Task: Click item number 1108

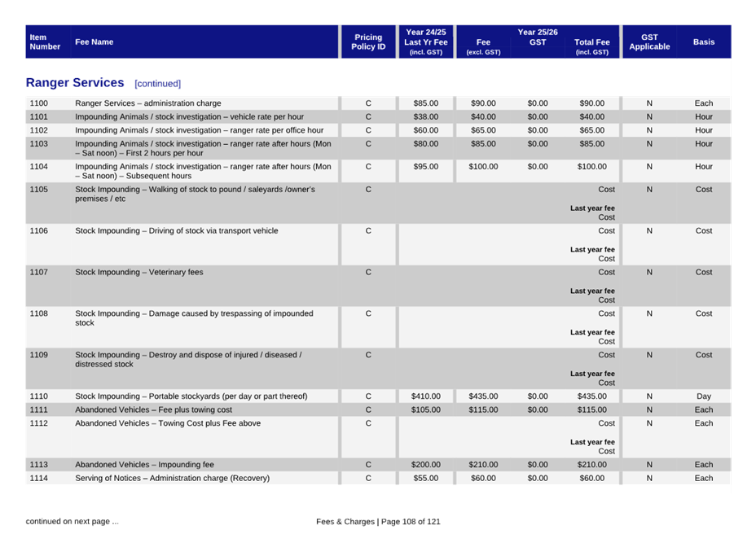Action: 38,313
